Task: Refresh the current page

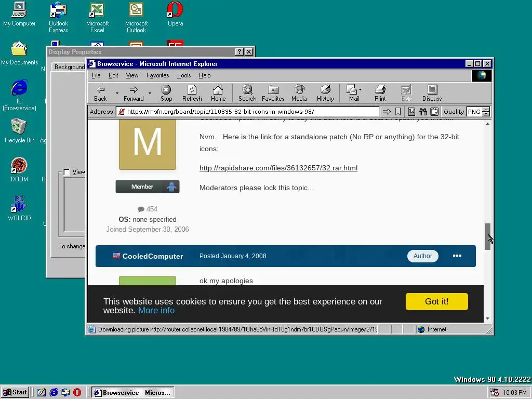Action: tap(192, 94)
